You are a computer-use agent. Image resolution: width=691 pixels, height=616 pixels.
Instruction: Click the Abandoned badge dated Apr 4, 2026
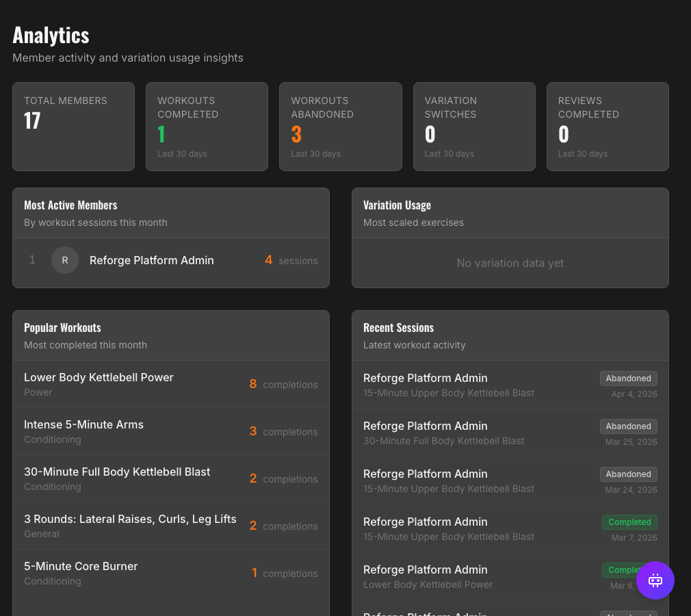(x=629, y=378)
